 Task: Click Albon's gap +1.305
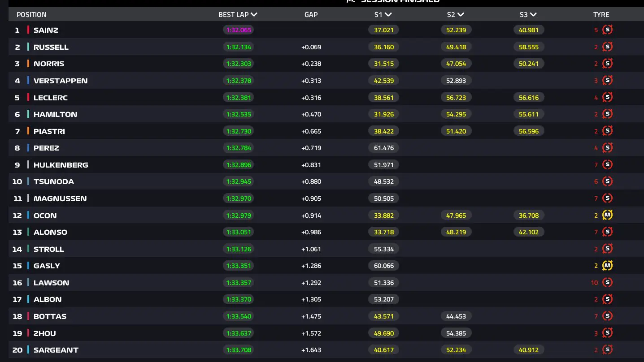[x=311, y=299]
